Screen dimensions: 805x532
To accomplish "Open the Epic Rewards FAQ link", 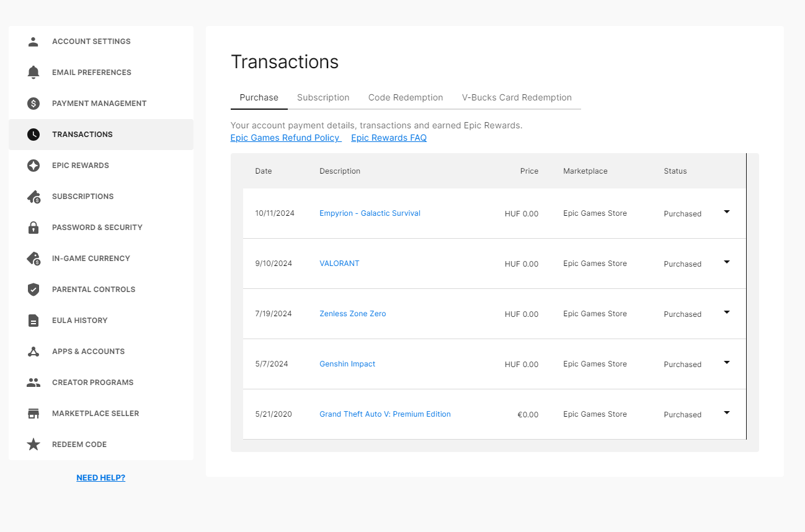I will [x=389, y=138].
